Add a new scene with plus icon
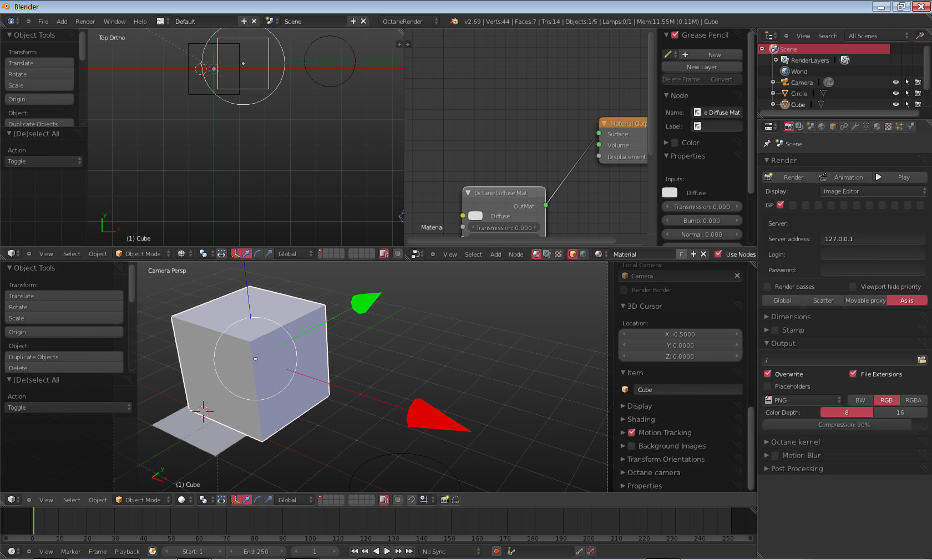932x560 pixels. pos(353,21)
